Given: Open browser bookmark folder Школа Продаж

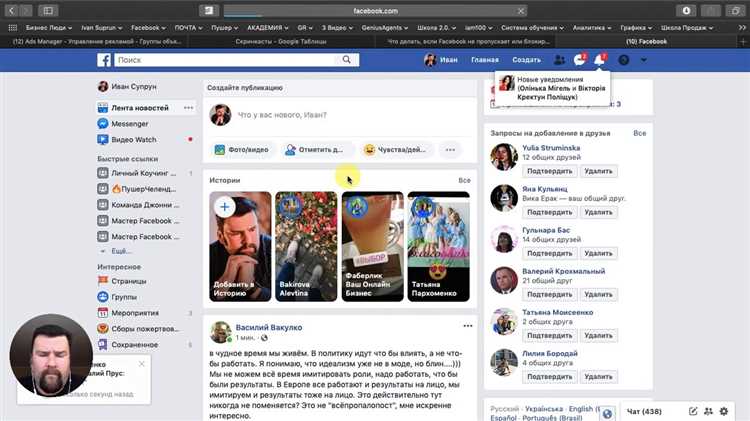Looking at the screenshot, I should (687, 28).
